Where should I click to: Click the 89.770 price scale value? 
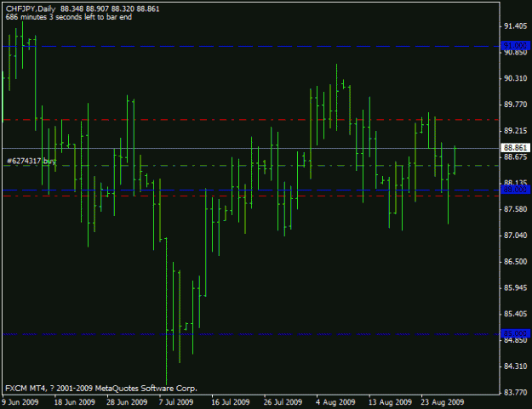pos(515,105)
